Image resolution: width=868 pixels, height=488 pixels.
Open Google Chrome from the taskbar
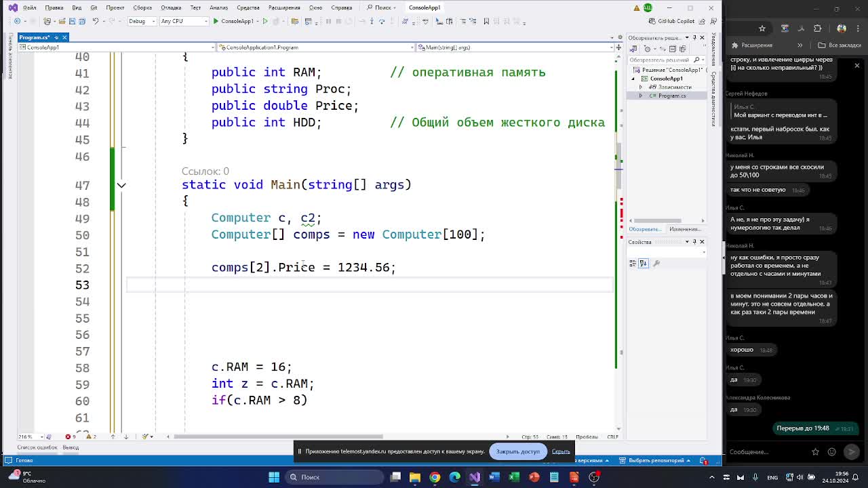(435, 477)
